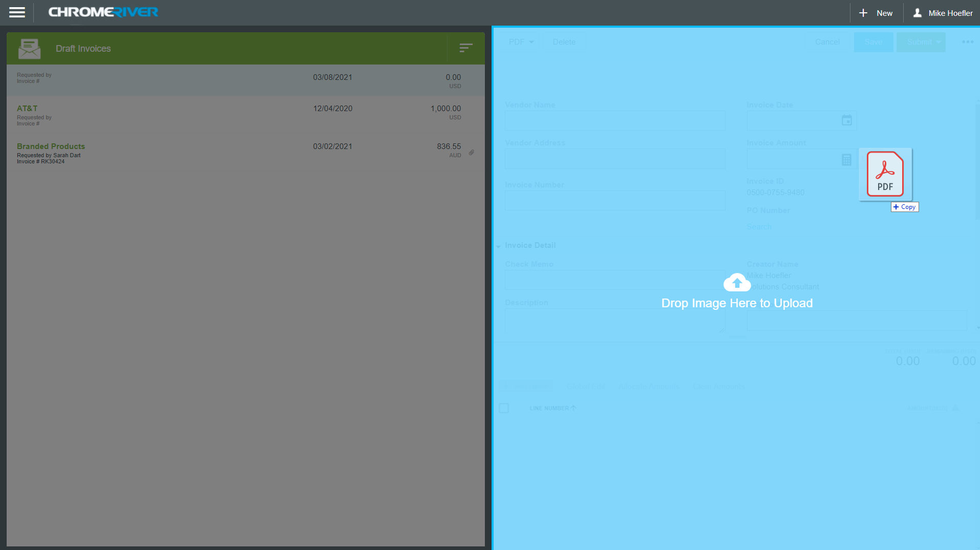Viewport: 980px width, 550px height.
Task: Open the Invoice Date calendar picker
Action: click(x=846, y=120)
